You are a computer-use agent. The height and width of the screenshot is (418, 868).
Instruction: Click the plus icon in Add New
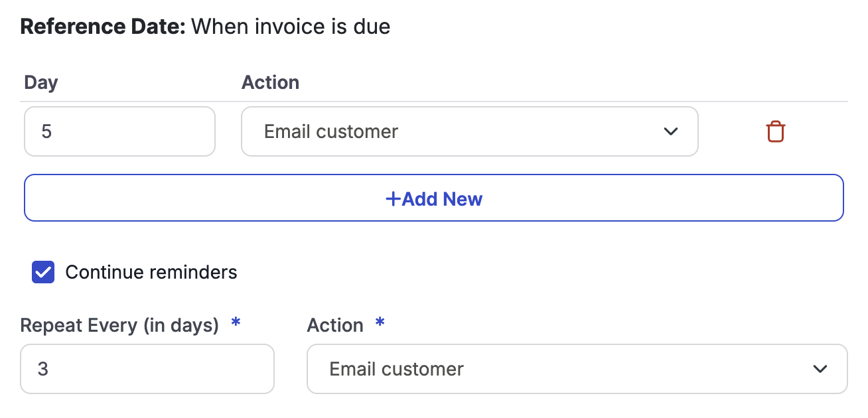click(x=393, y=198)
